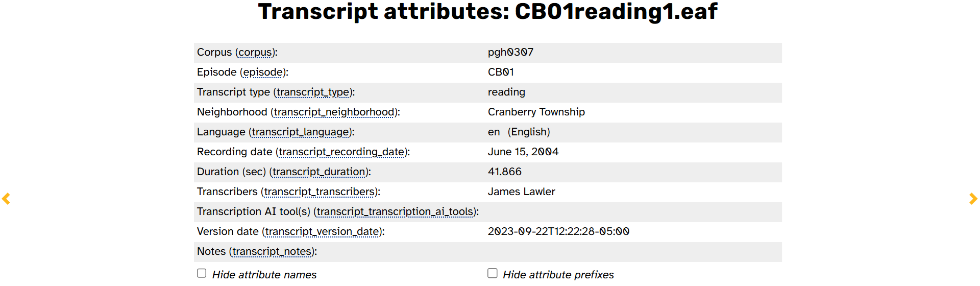Enable Hide attribute names checkbox
Viewport: 980px width, 286px height.
(x=202, y=273)
